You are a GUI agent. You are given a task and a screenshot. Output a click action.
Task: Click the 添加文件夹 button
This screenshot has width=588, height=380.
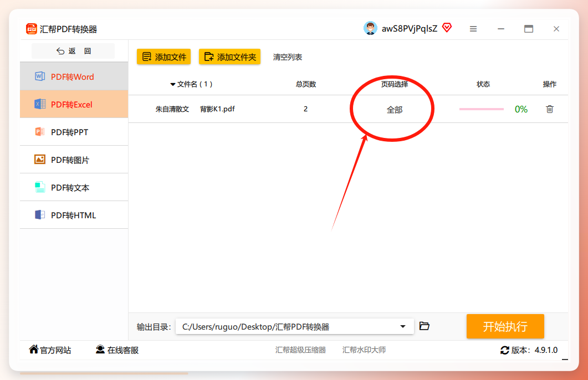(229, 57)
